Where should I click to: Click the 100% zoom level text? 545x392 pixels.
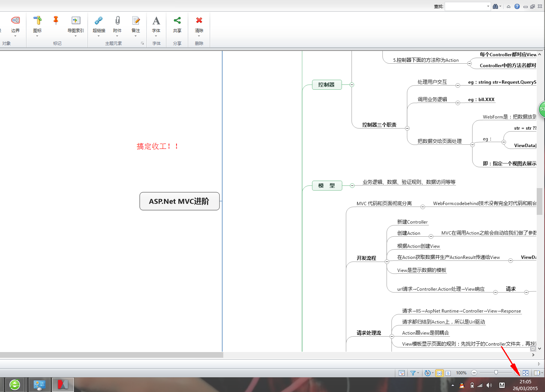pyautogui.click(x=461, y=373)
